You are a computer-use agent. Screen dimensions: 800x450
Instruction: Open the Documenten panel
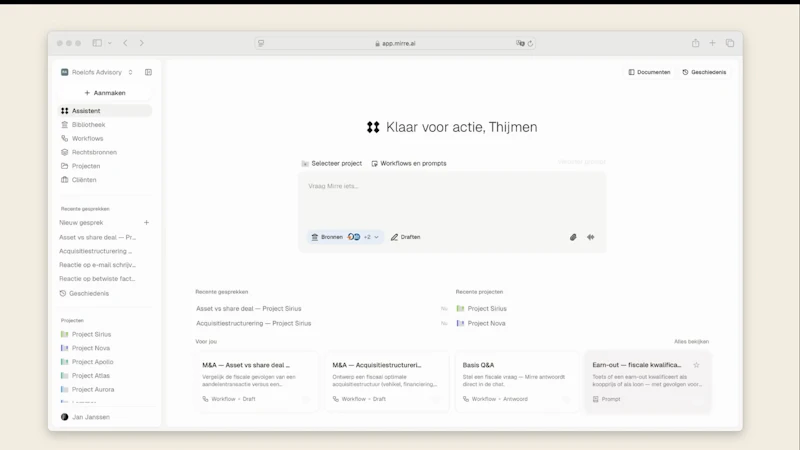pos(649,72)
